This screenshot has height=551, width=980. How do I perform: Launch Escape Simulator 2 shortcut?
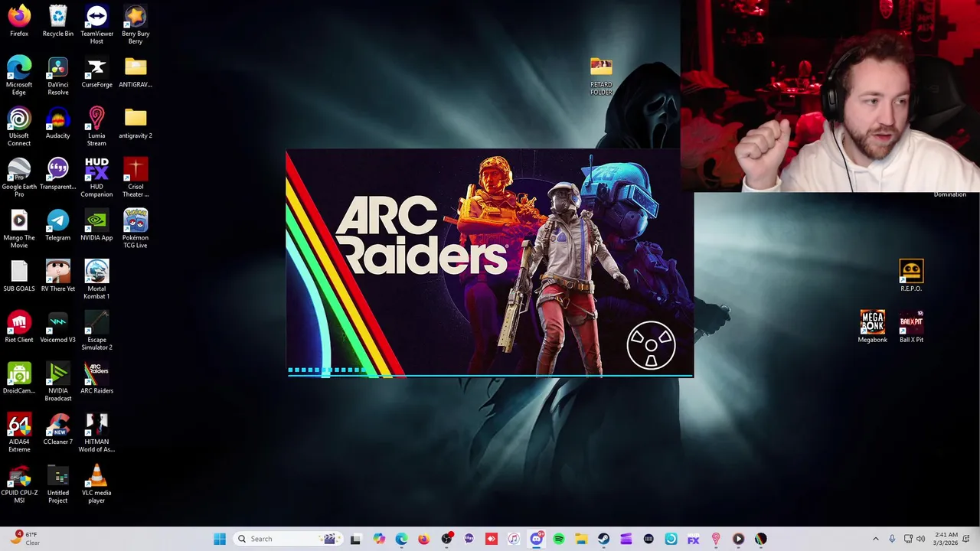pos(96,331)
